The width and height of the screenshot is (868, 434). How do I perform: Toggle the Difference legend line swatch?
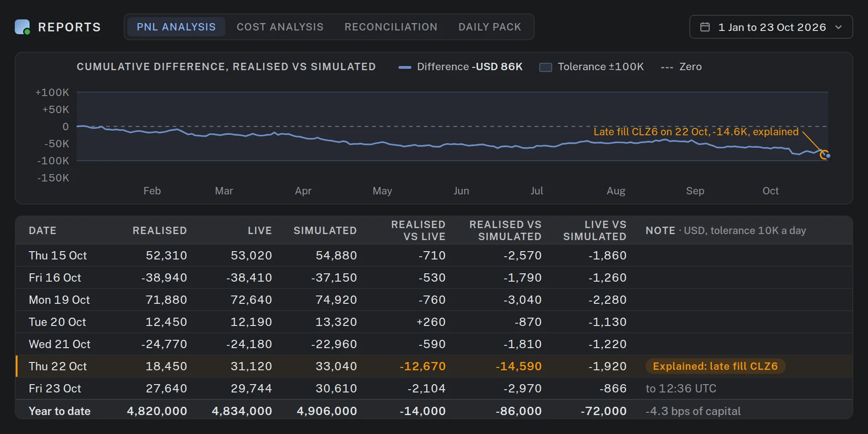[405, 67]
